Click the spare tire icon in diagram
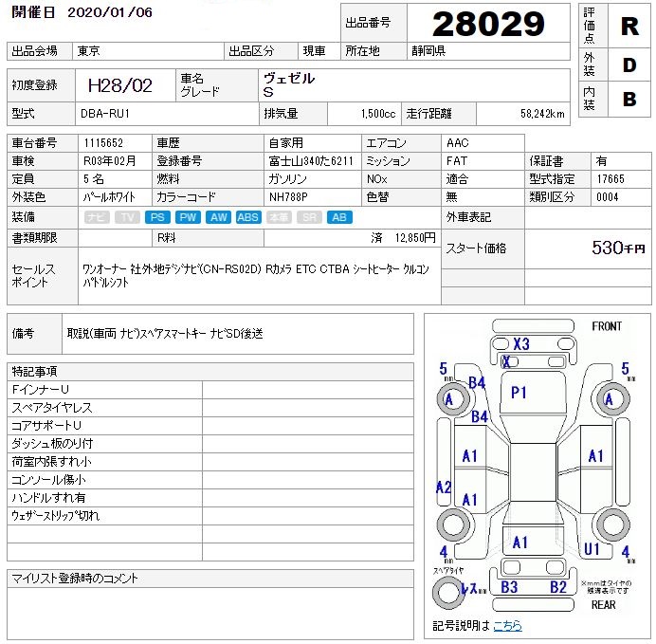The width and height of the screenshot is (656, 644). tap(446, 593)
